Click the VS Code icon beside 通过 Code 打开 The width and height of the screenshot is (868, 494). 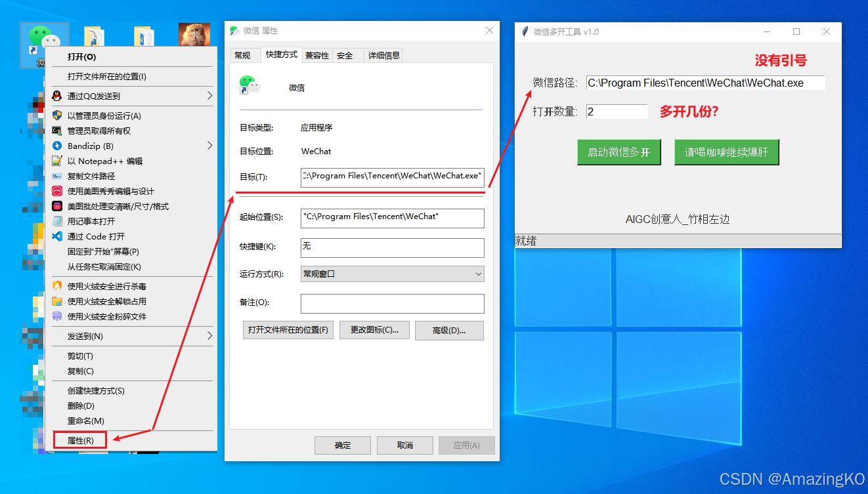point(57,236)
